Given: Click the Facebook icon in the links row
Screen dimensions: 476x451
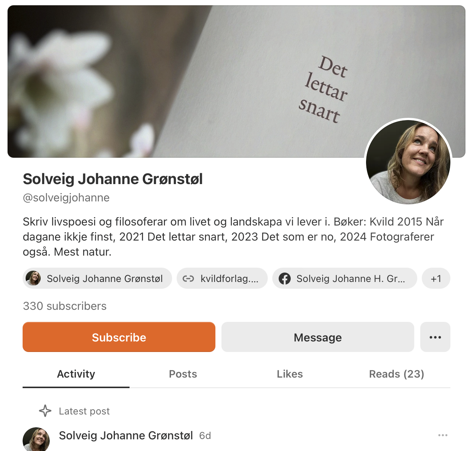Looking at the screenshot, I should click(x=285, y=279).
